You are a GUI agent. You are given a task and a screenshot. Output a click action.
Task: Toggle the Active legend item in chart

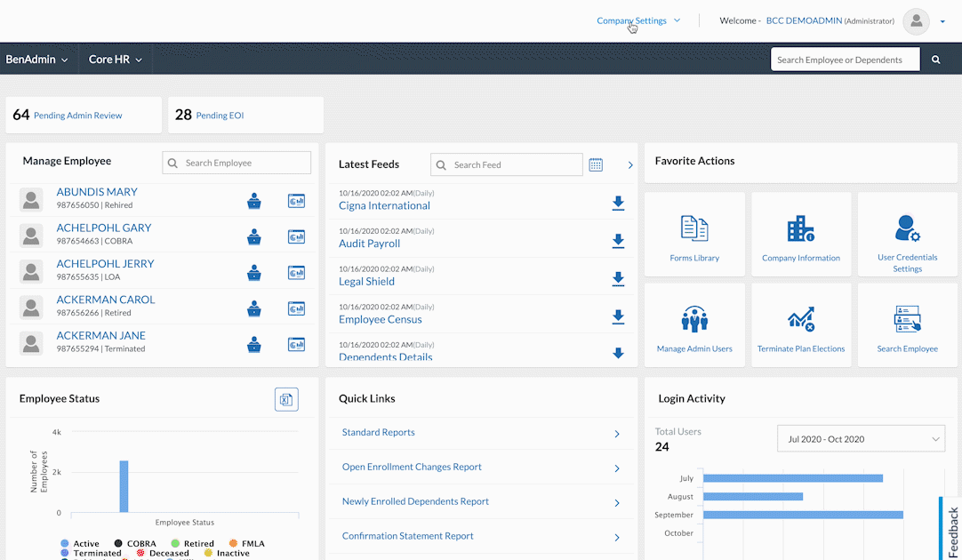click(x=79, y=543)
